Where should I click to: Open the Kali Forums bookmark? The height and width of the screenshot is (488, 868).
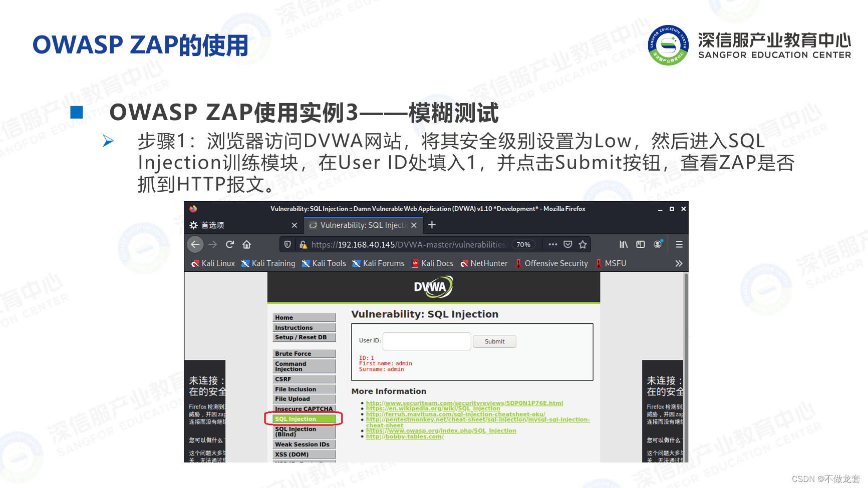pyautogui.click(x=378, y=263)
